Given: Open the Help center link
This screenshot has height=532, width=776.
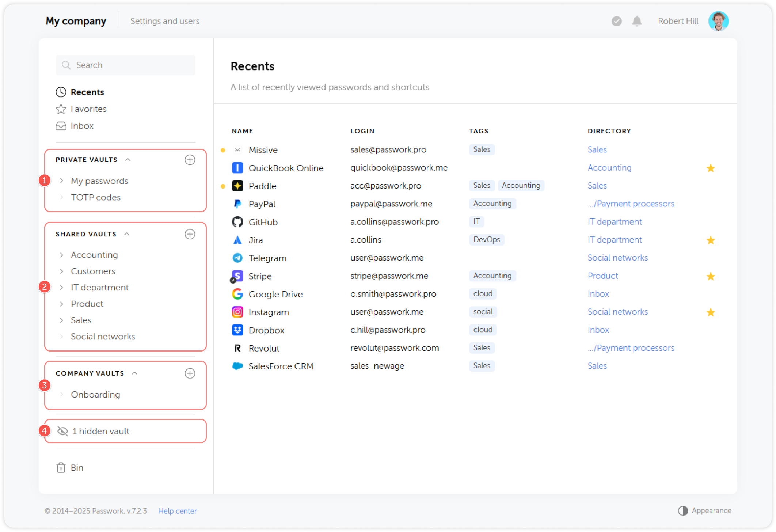Looking at the screenshot, I should [177, 510].
